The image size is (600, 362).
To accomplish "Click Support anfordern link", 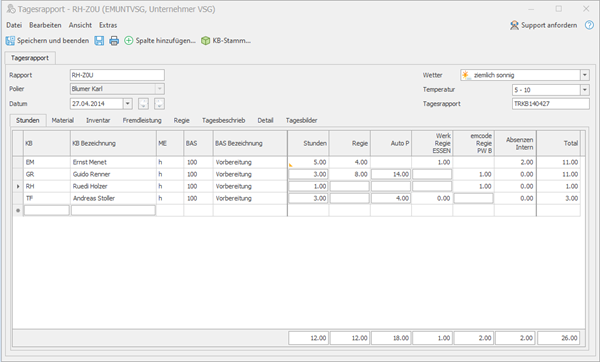I will (543, 25).
